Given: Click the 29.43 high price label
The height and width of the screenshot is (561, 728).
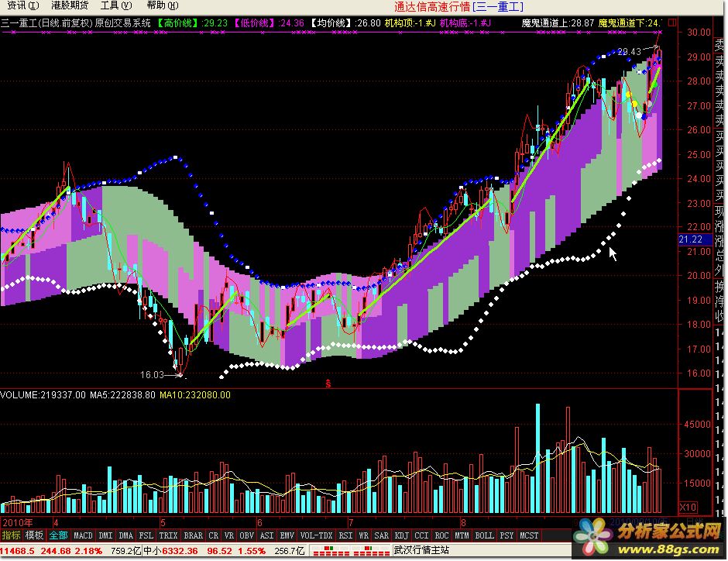Looking at the screenshot, I should (x=630, y=51).
